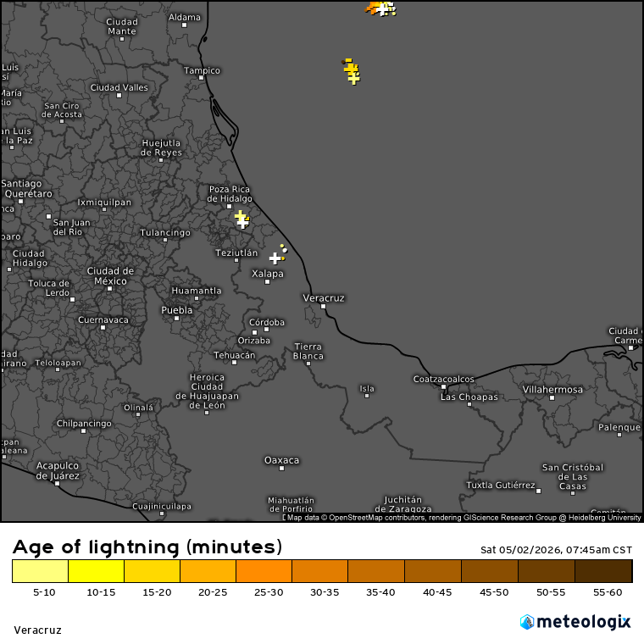The image size is (644, 644).
Task: Click the Cuernavaca label
Action: 103,320
